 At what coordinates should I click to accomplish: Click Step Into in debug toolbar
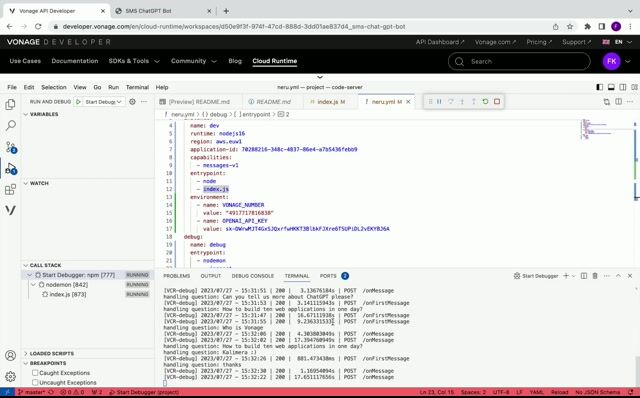(462, 102)
